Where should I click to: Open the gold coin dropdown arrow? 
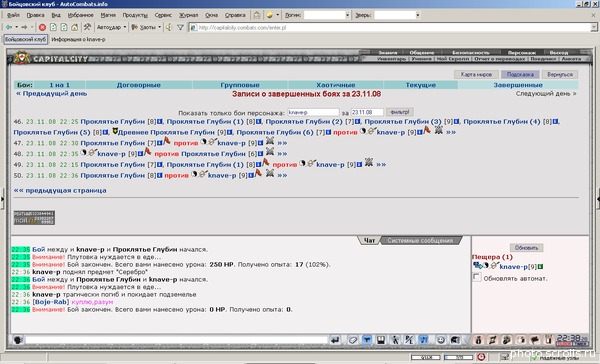pos(277,15)
